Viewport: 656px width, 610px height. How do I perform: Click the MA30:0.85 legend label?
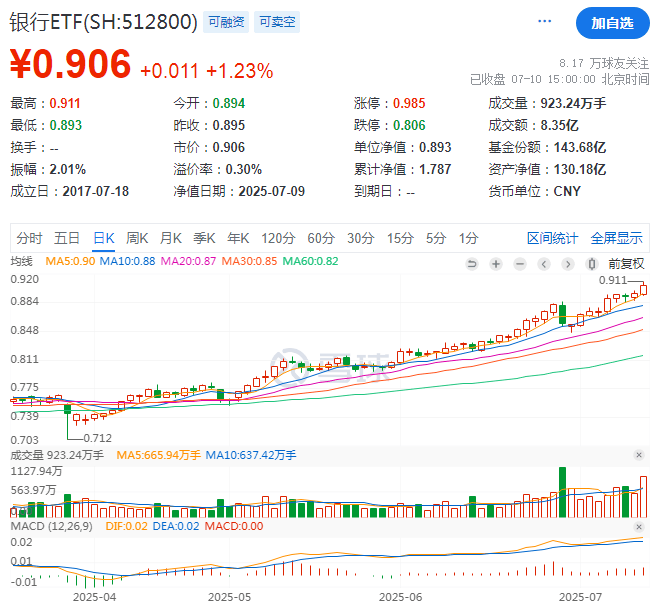(249, 261)
